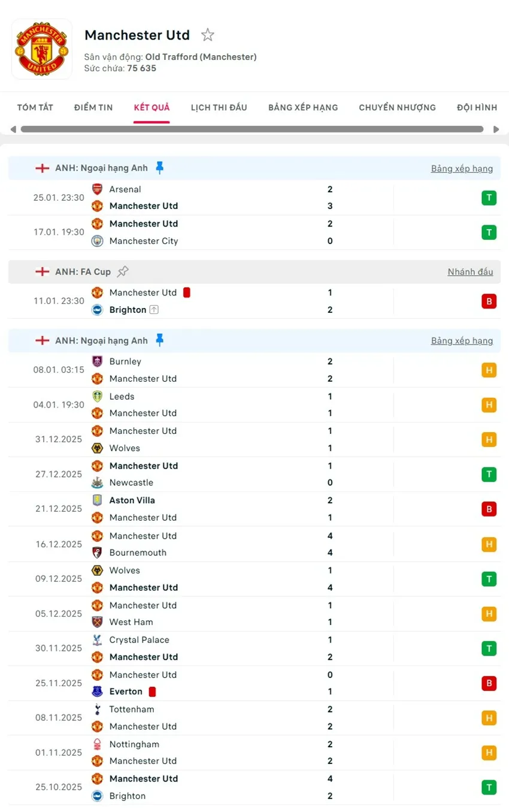This screenshot has height=812, width=509.
Task: Open the ĐỘI HÌNH tab
Action: (x=476, y=107)
